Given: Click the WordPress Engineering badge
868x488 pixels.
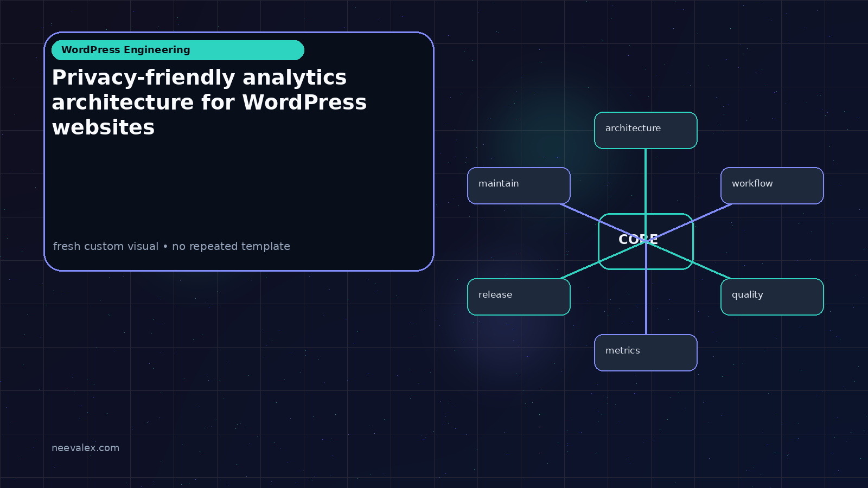Looking at the screenshot, I should 178,50.
